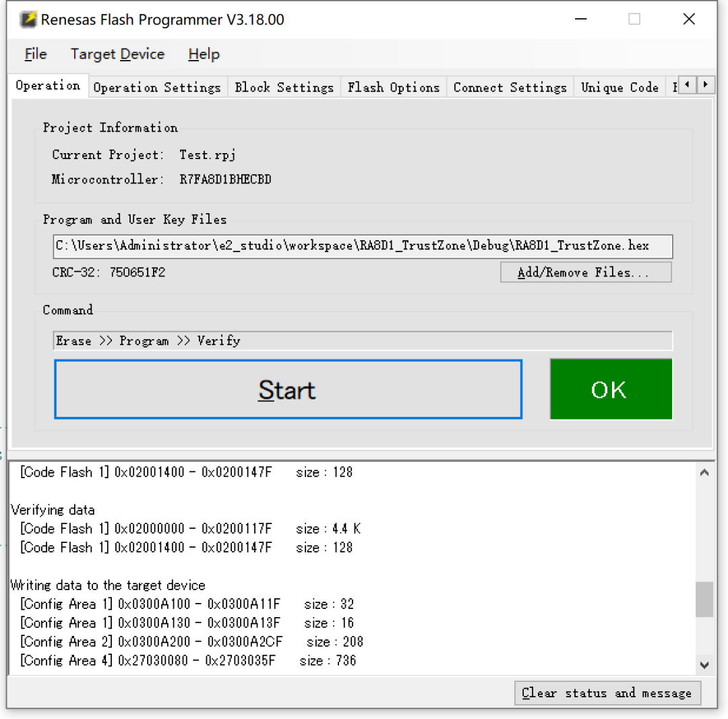The height and width of the screenshot is (719, 728).
Task: Close the Renesas Flash Programmer window
Action: point(688,20)
